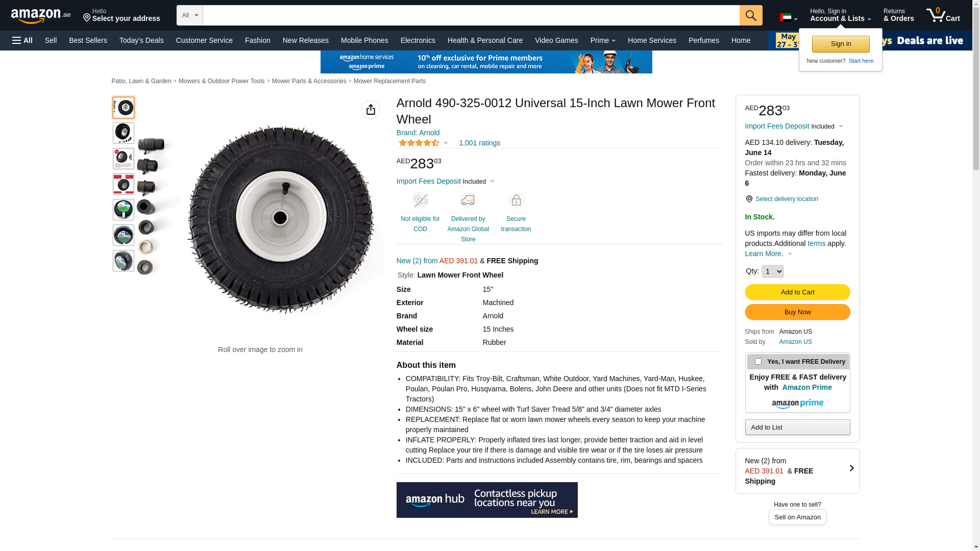Select the second product thumbnail image
This screenshot has height=551, width=980.
124,133
